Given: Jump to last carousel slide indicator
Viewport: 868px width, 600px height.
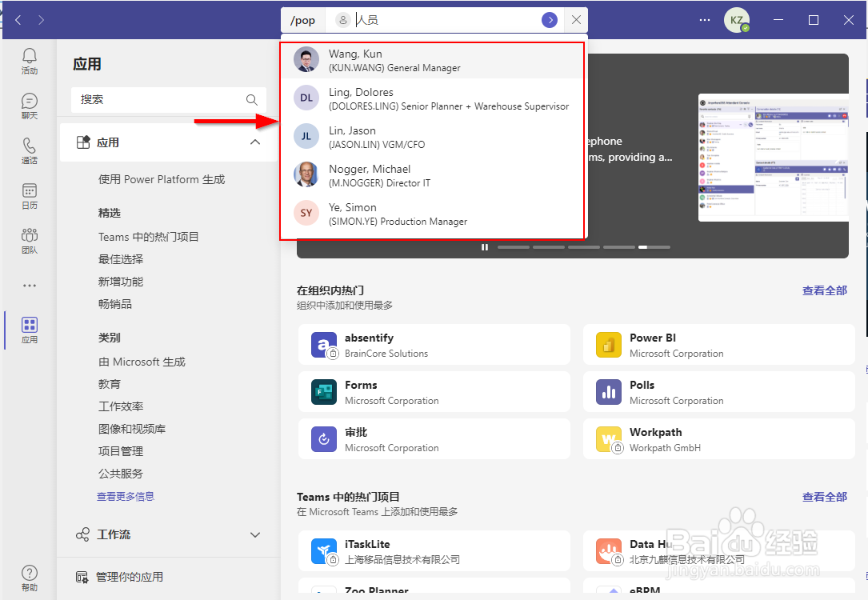Looking at the screenshot, I should pyautogui.click(x=654, y=247).
